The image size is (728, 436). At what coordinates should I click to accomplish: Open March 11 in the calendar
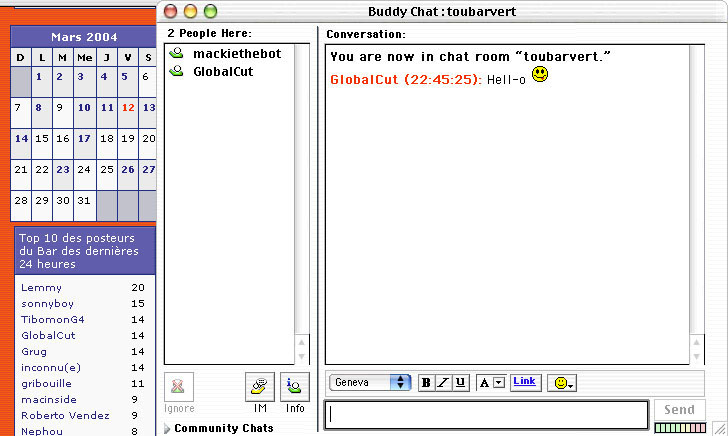[x=107, y=108]
